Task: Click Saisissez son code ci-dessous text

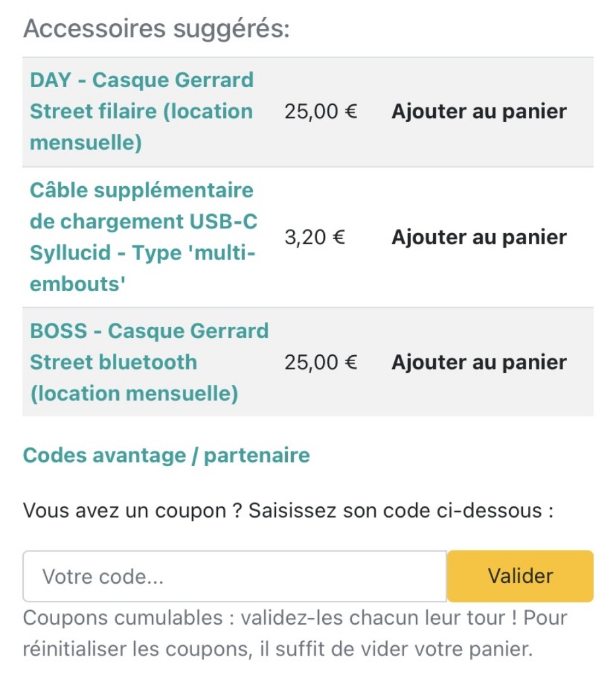Action: coord(401,510)
